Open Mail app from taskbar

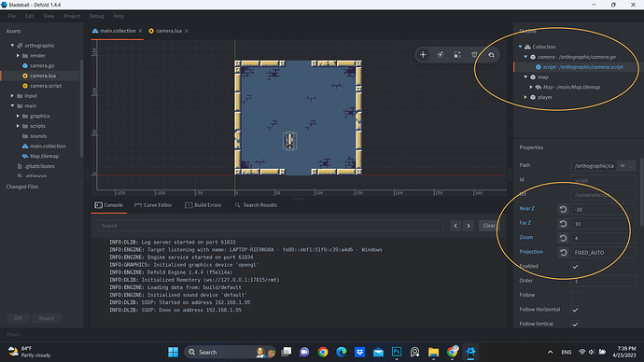click(x=378, y=352)
